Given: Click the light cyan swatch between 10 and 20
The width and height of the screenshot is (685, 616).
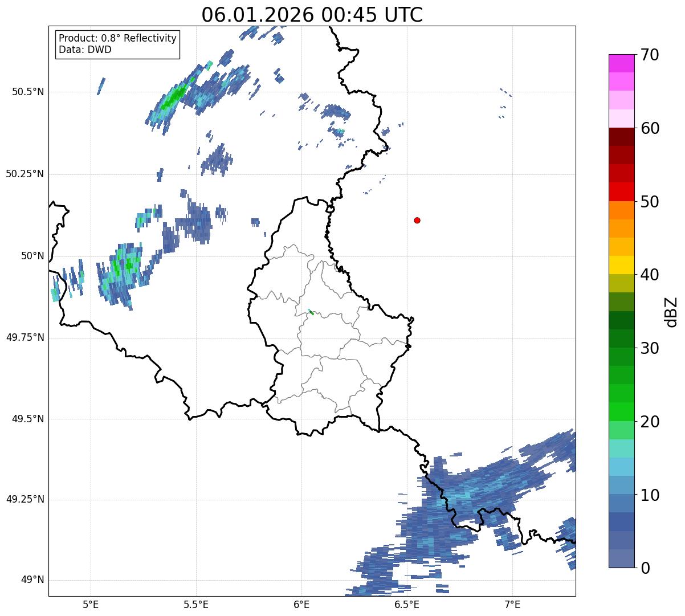Looking at the screenshot, I should (621, 448).
